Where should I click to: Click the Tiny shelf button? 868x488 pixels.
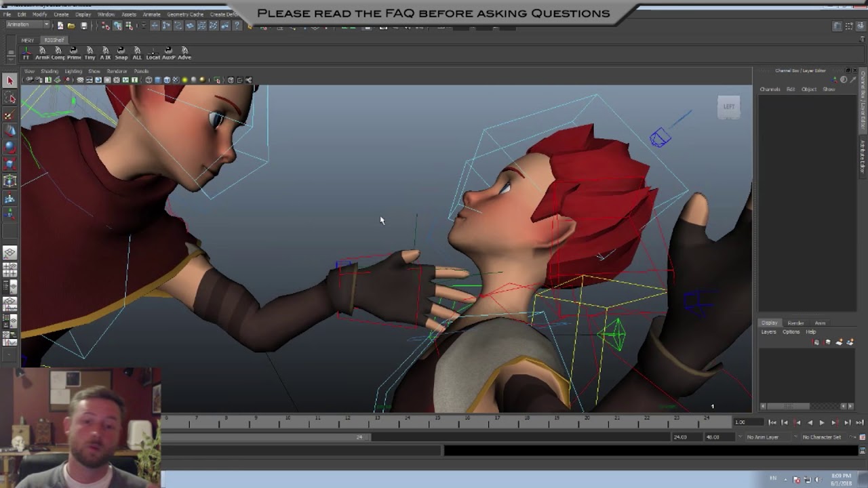coord(90,53)
